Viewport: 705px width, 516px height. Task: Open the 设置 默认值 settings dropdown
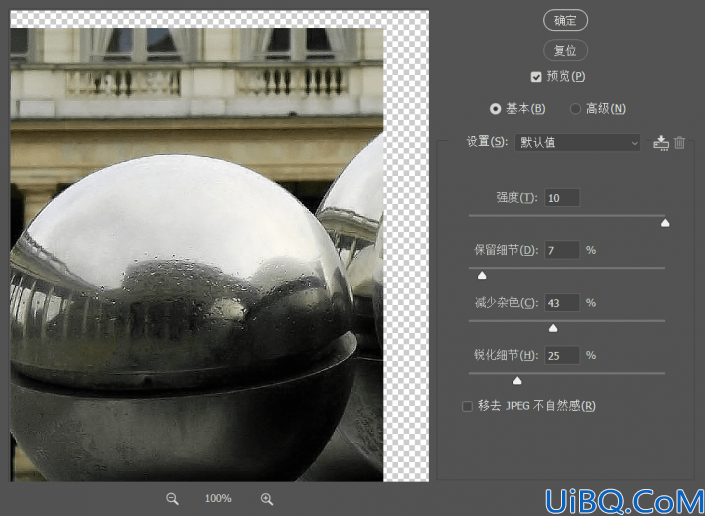[x=577, y=143]
